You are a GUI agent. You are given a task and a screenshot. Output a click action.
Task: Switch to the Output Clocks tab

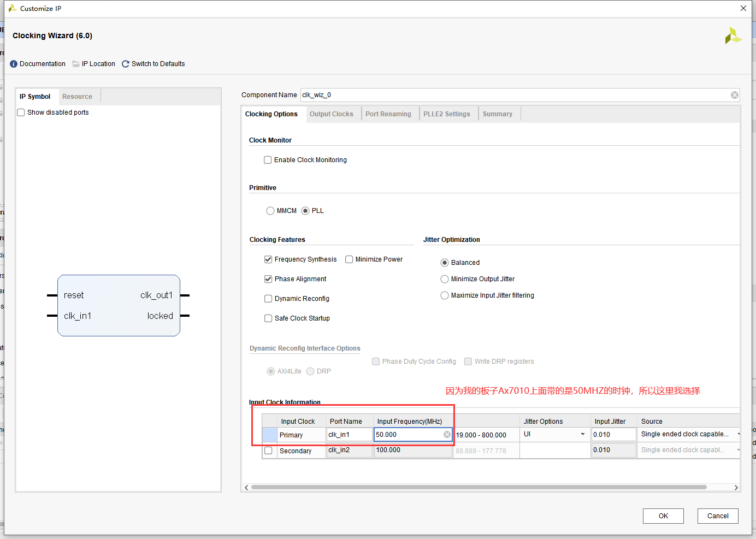coord(332,114)
